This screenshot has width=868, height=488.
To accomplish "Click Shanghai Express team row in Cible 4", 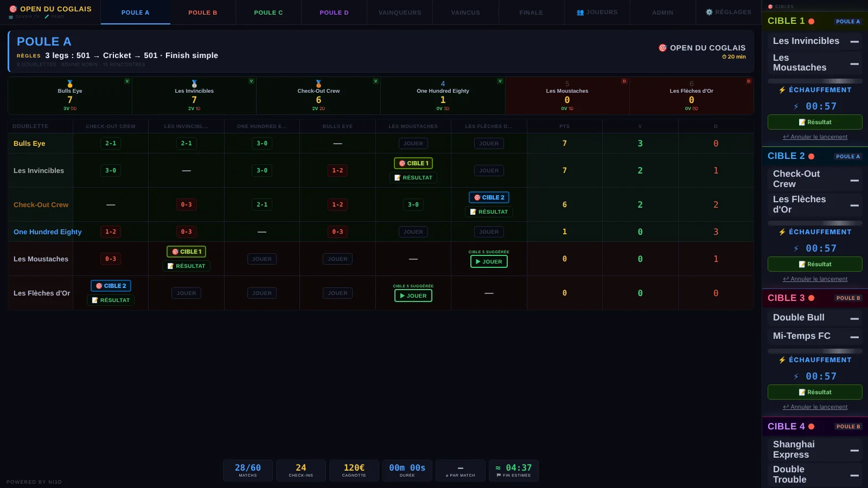I will pyautogui.click(x=815, y=450).
